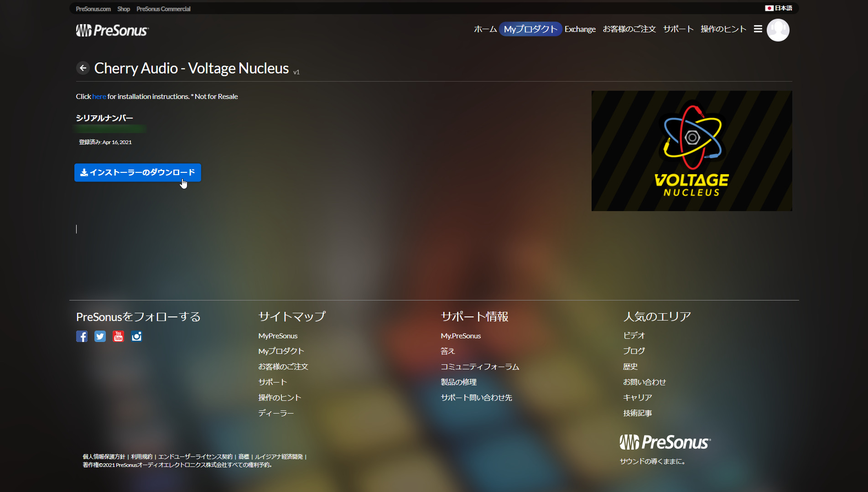The image size is (868, 492).
Task: Open Myプロダクト in サイトマップ footer
Action: tap(281, 351)
